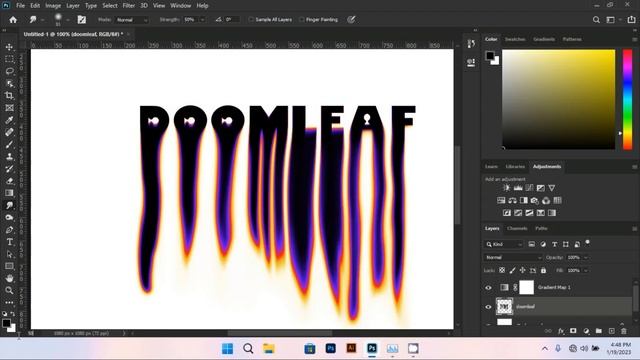This screenshot has width=640, height=360.
Task: Open the Fill slider dropdown
Action: (586, 270)
